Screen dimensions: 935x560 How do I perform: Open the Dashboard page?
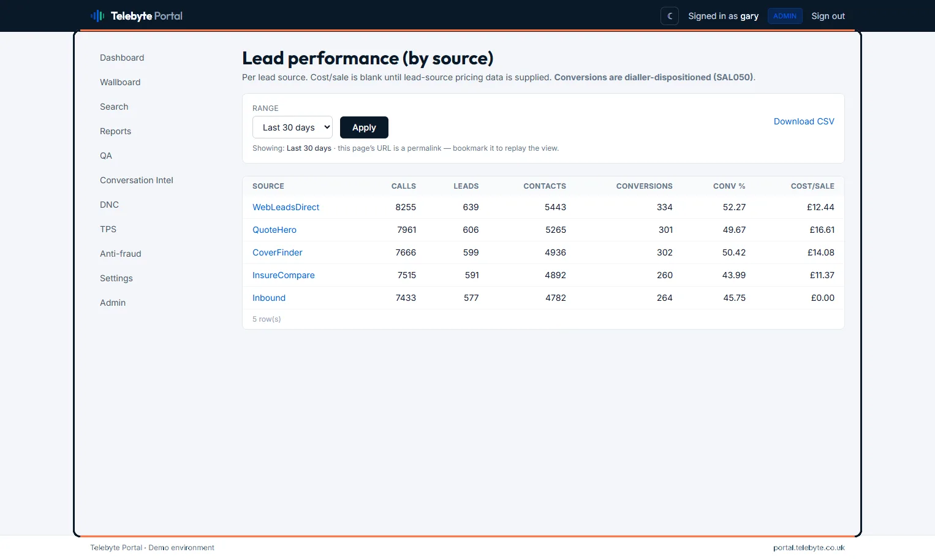pyautogui.click(x=122, y=58)
